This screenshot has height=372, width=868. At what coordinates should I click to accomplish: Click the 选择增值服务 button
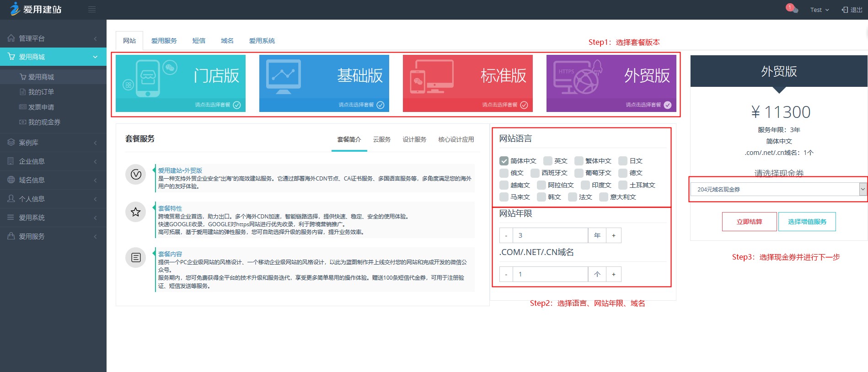(x=807, y=222)
